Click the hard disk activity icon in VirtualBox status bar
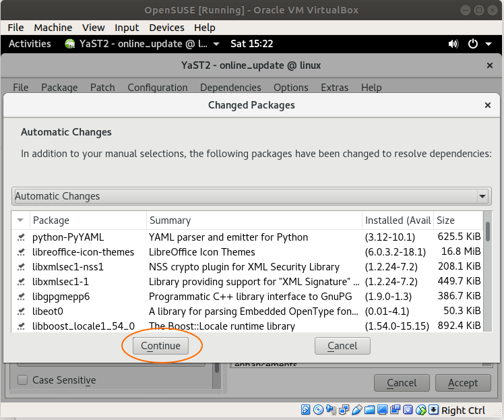This screenshot has height=420, width=504. click(305, 410)
